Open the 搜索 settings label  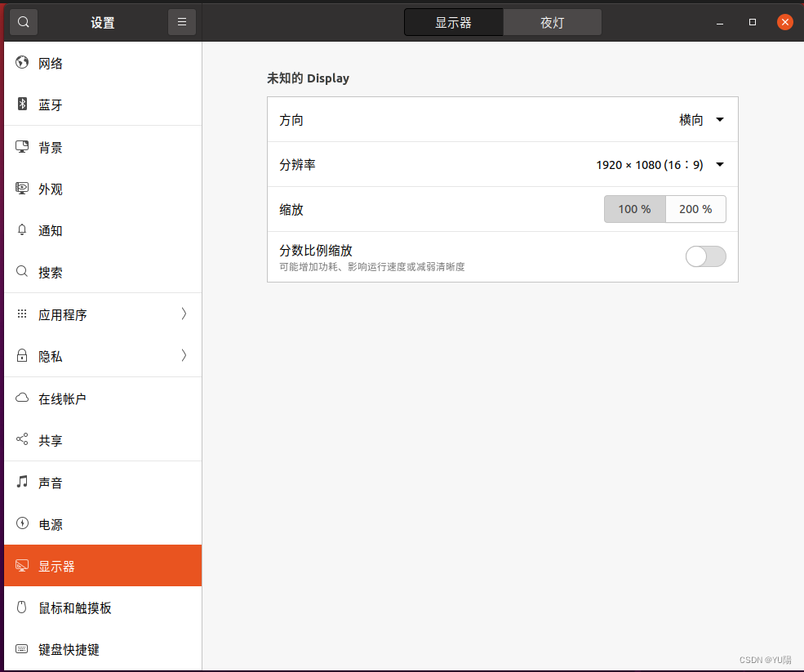(x=51, y=272)
